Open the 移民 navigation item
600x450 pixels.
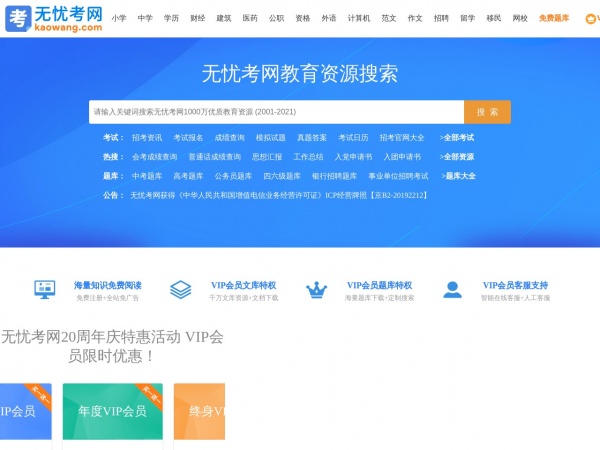click(494, 18)
